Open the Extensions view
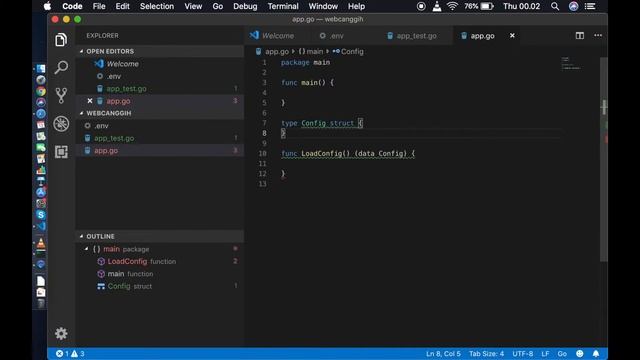 61,152
